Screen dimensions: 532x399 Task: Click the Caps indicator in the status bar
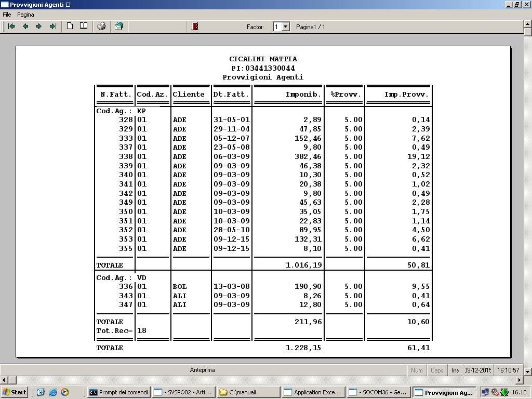click(x=437, y=370)
